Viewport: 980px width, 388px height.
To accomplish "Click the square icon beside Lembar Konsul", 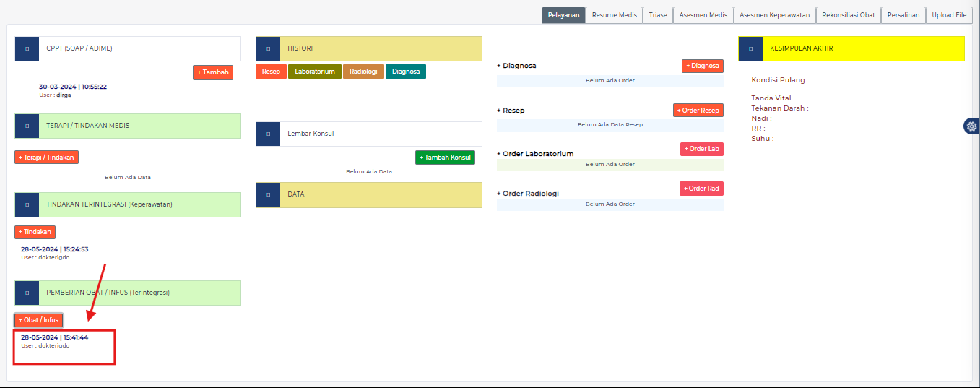I will tap(268, 134).
